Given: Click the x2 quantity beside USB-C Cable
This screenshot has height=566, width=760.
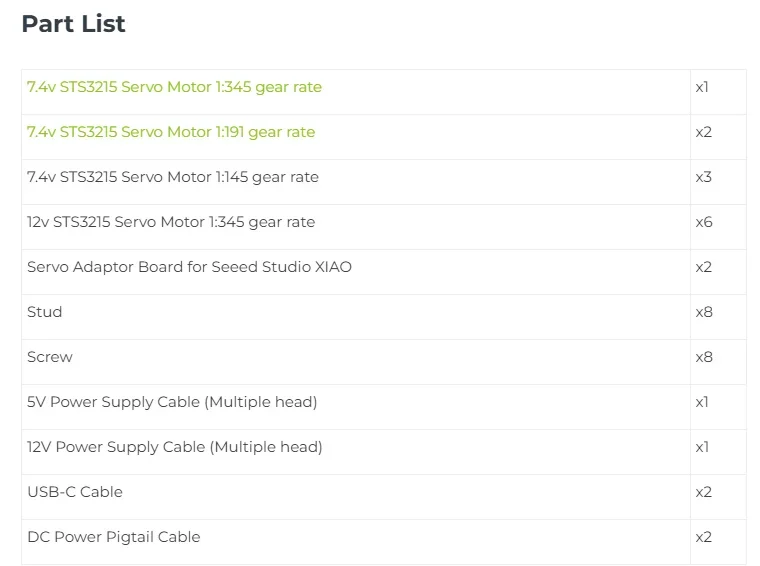Looking at the screenshot, I should [703, 492].
